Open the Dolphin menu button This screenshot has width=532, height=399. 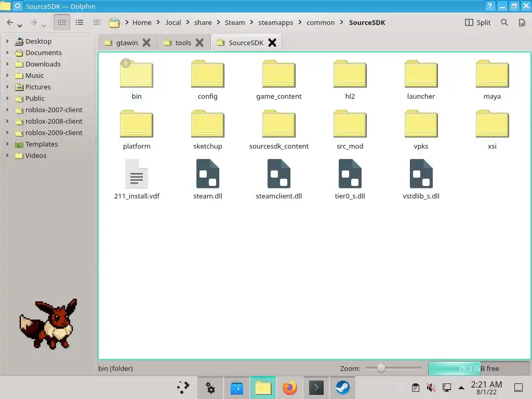tap(522, 22)
